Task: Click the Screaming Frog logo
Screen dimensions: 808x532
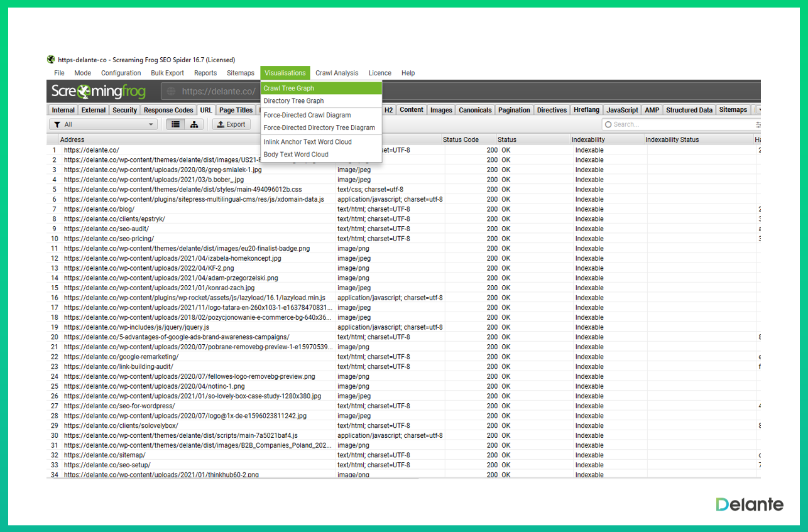Action: (x=99, y=92)
